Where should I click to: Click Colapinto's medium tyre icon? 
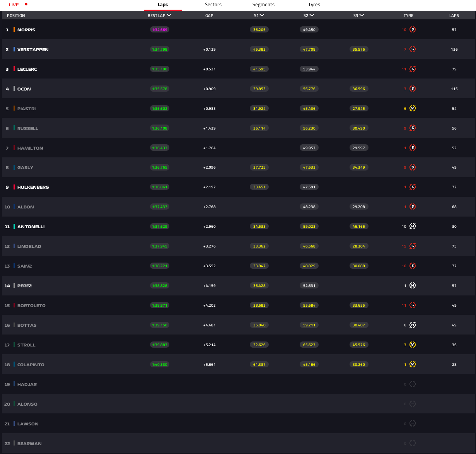(x=413, y=365)
